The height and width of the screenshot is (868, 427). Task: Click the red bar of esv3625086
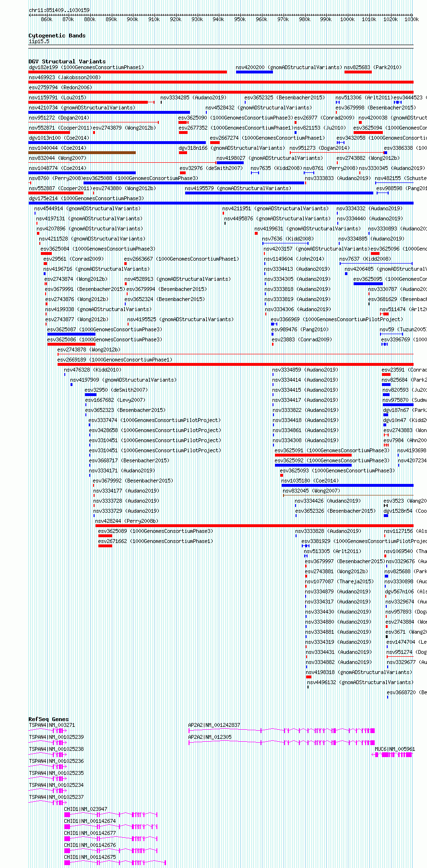tap(71, 344)
